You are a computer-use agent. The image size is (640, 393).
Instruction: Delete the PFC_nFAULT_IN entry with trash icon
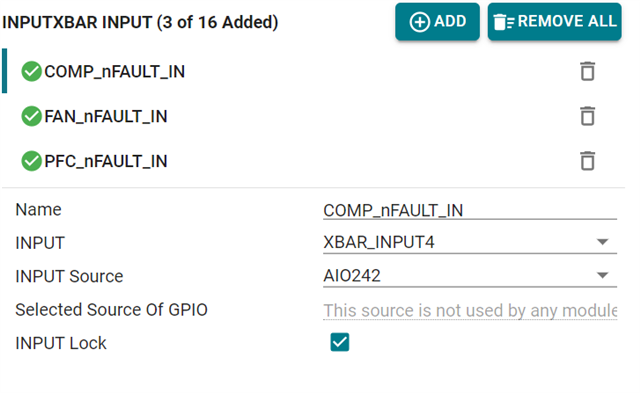tap(587, 160)
